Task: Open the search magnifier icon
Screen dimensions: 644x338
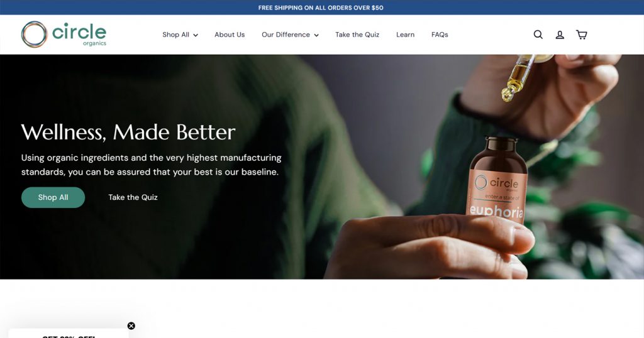Action: point(538,35)
